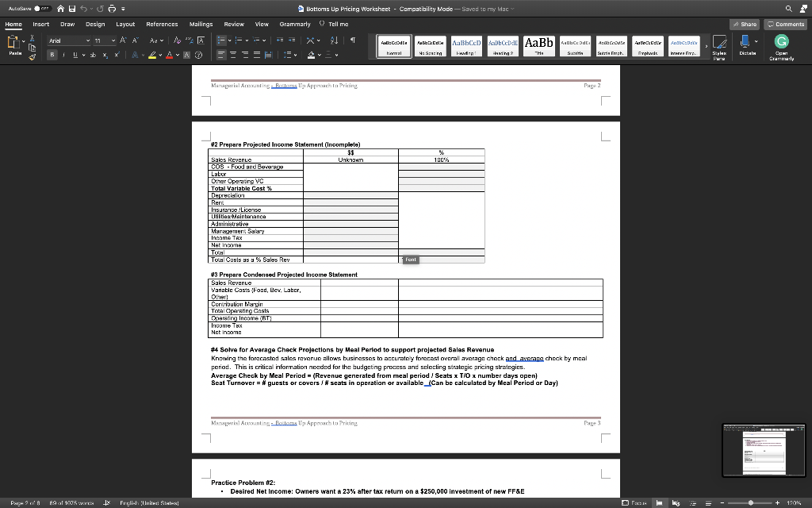Toggle italic formatting
Viewport: 812px width, 508px height.
[x=64, y=55]
